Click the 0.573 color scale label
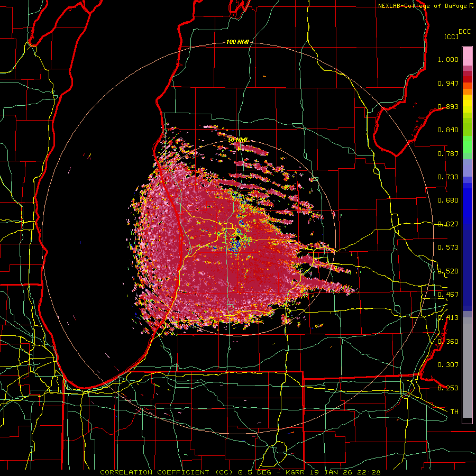This screenshot has width=476, height=476. pos(448,247)
